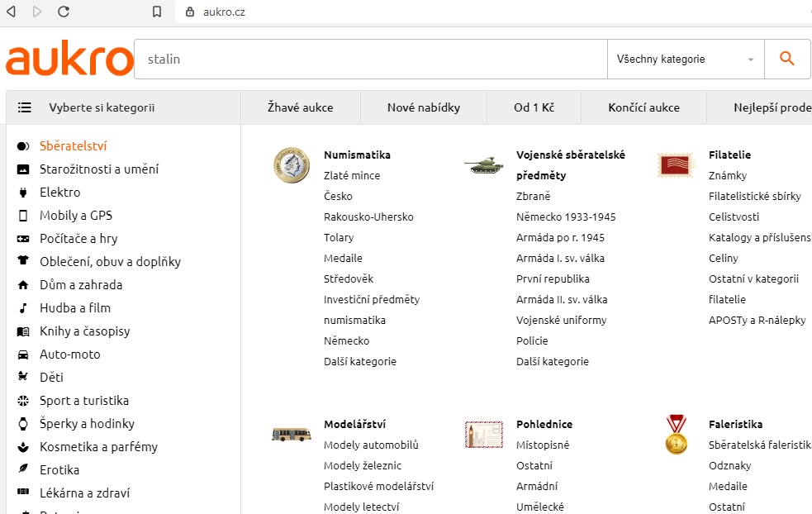Go to the Německo 1933-1945 category link

click(566, 217)
